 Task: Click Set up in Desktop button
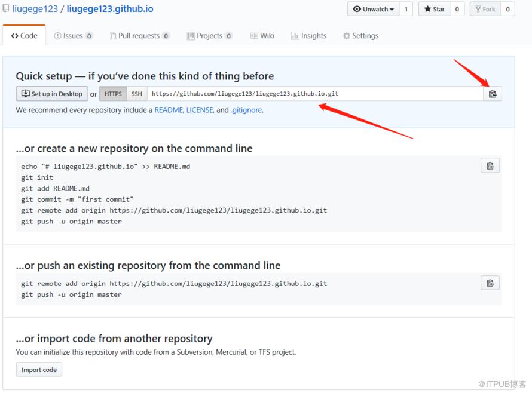click(x=52, y=94)
